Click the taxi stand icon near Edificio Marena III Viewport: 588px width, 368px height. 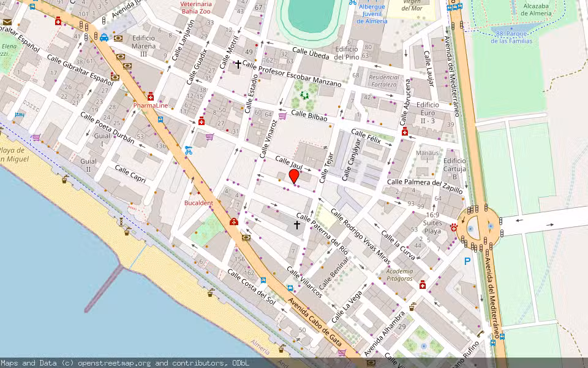click(x=104, y=38)
